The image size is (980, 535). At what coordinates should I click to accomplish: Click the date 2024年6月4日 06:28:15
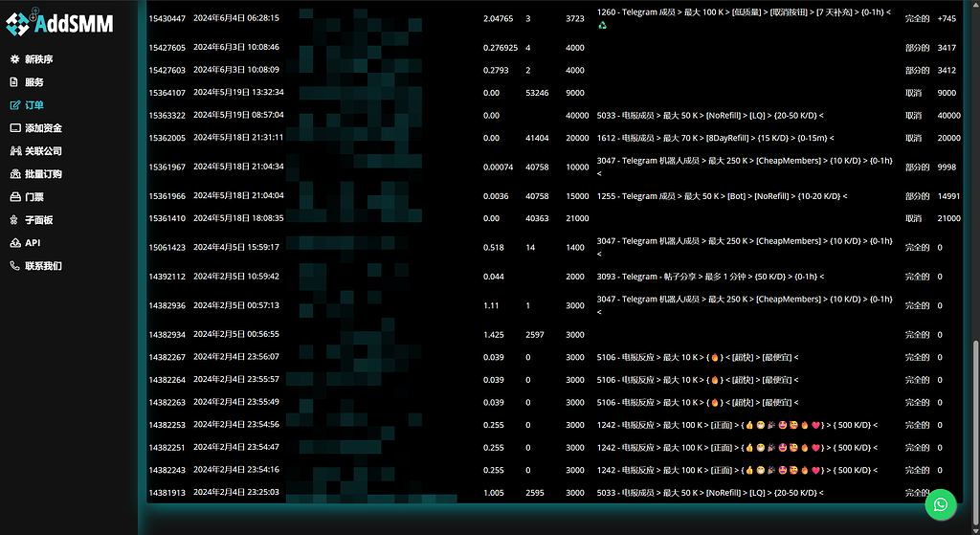[x=236, y=18]
